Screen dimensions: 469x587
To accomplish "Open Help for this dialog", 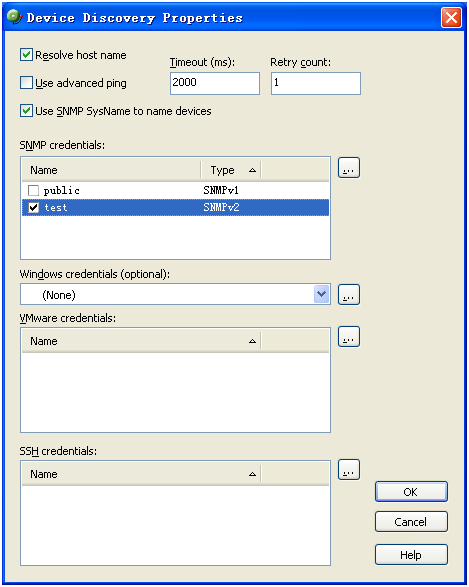I will pyautogui.click(x=411, y=554).
